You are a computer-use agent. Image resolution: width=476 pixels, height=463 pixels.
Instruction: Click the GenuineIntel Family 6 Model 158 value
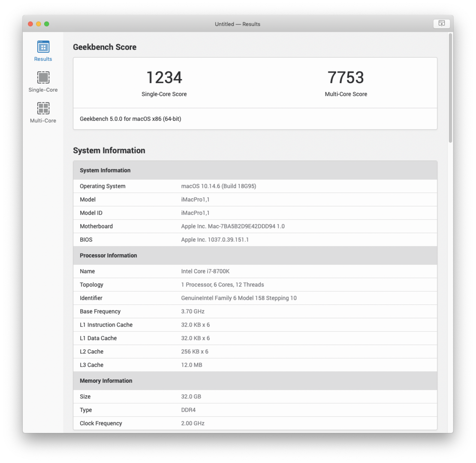[x=239, y=298]
